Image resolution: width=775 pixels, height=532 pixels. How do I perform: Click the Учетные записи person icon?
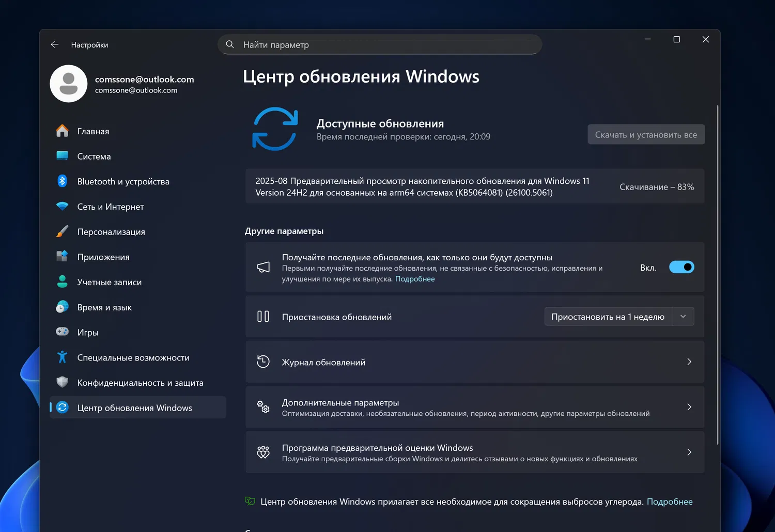pyautogui.click(x=63, y=282)
